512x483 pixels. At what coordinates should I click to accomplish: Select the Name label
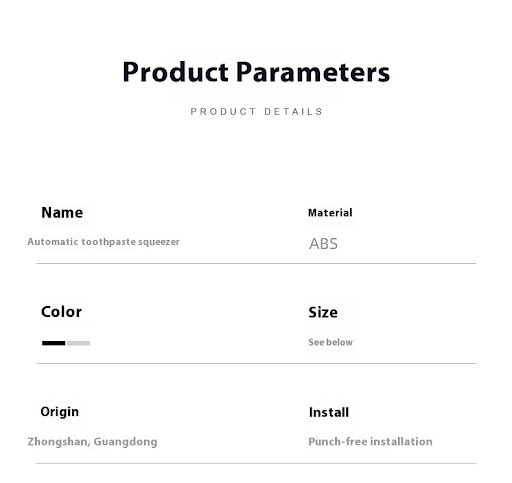tap(62, 213)
